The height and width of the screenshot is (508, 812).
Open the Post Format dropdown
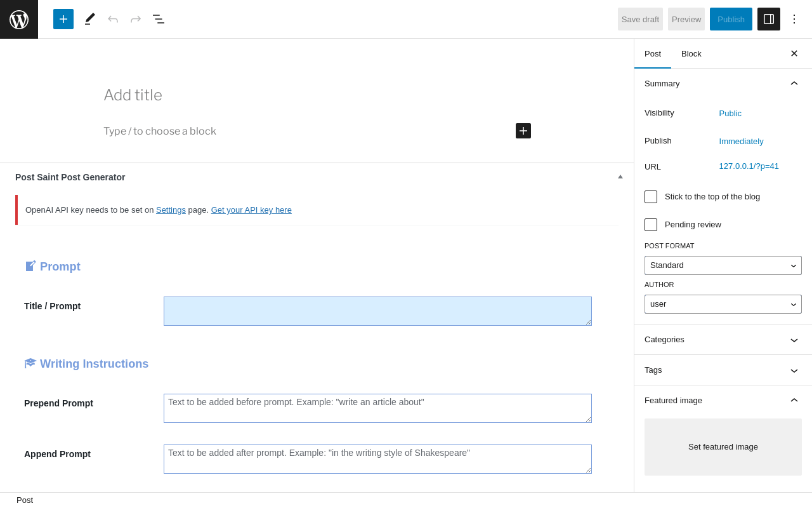click(723, 265)
